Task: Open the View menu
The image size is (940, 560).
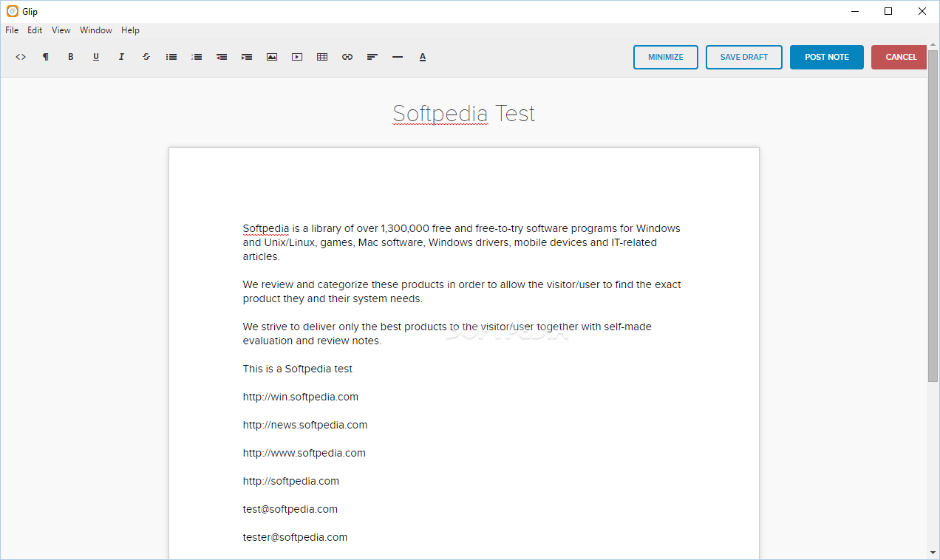Action: click(x=61, y=30)
